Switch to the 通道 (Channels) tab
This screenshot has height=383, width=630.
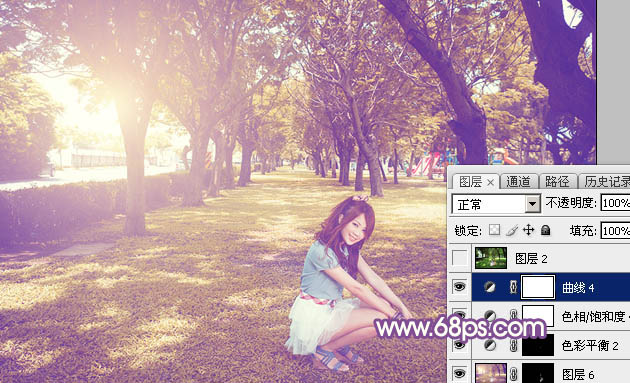(518, 182)
